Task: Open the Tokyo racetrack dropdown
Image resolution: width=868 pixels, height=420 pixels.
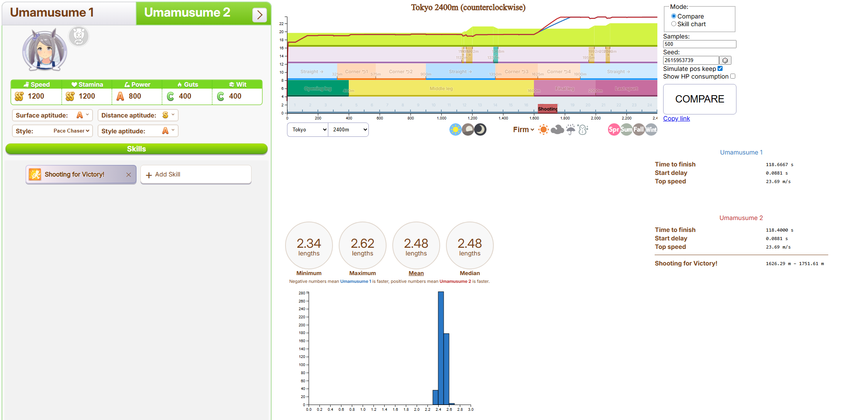Action: pyautogui.click(x=307, y=130)
